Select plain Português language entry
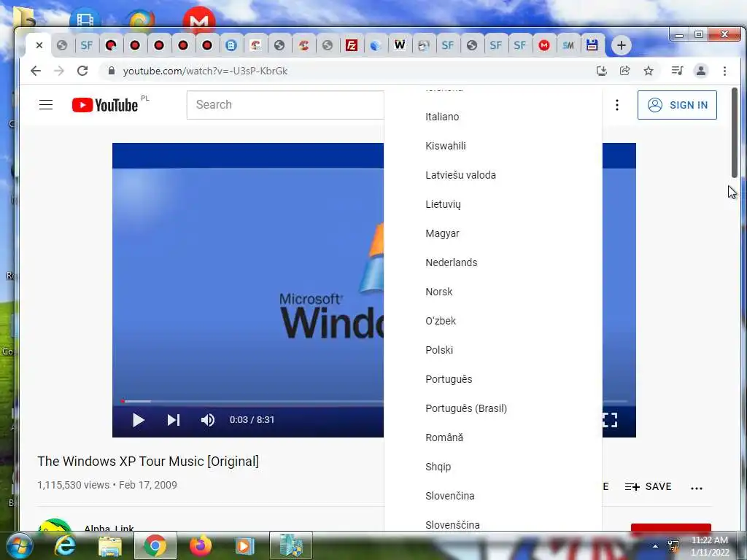 point(449,379)
